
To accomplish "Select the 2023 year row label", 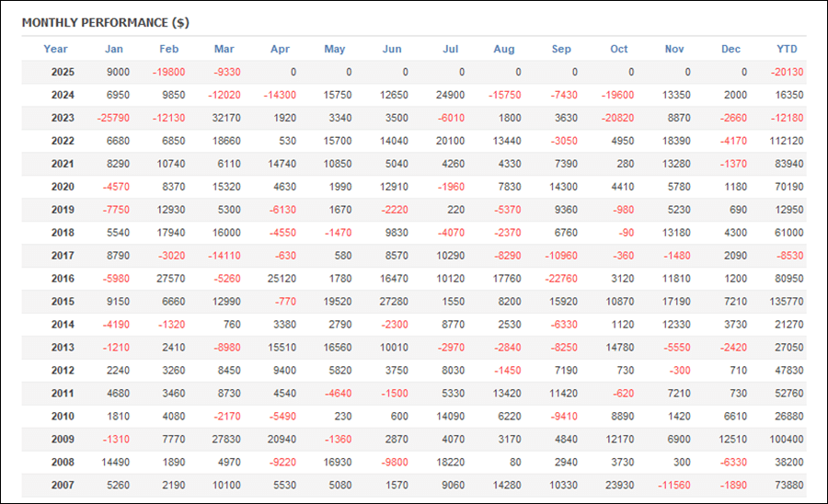I will click(x=63, y=119).
